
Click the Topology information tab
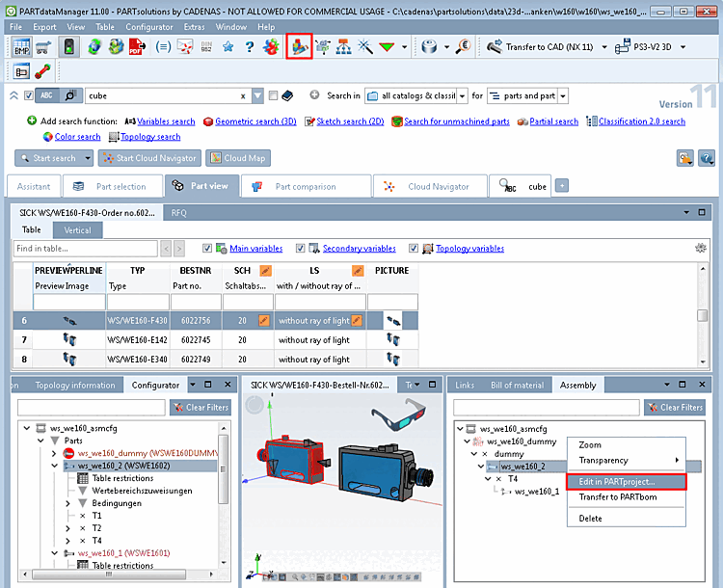pos(75,385)
